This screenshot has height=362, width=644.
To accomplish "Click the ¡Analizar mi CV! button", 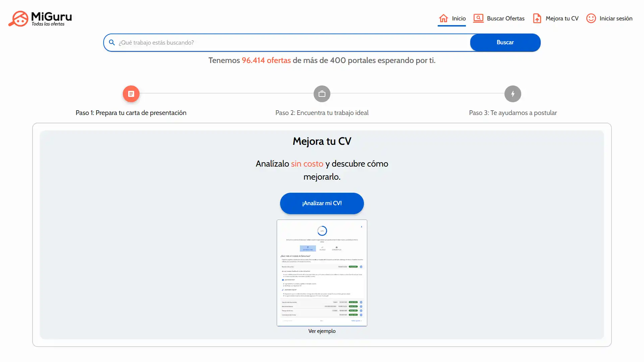I will pyautogui.click(x=322, y=203).
